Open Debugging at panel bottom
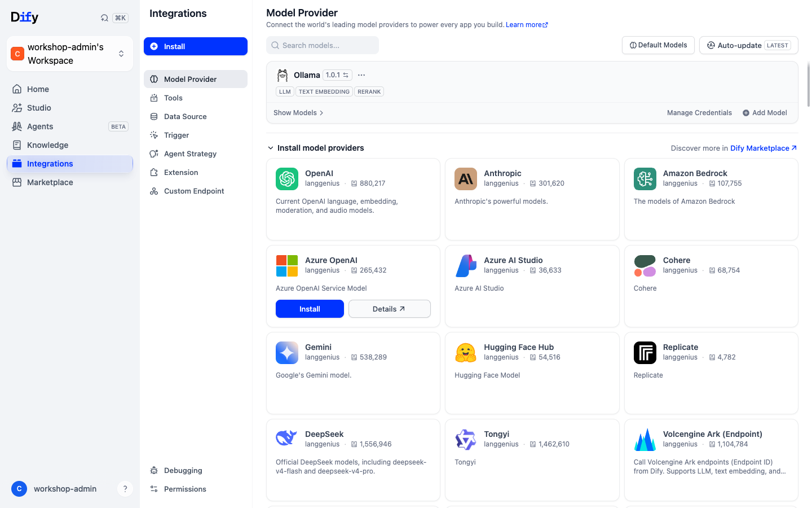This screenshot has width=812, height=508. (196, 470)
